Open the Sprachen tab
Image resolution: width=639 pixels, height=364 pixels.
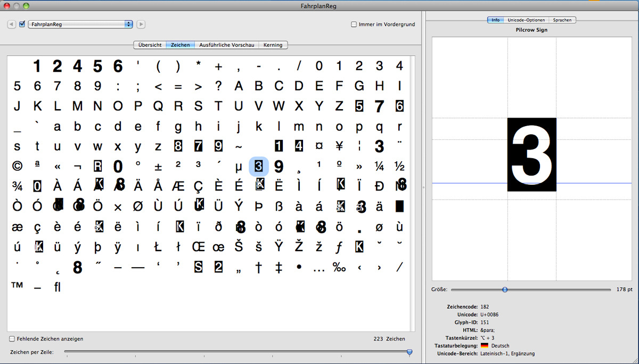coord(562,20)
